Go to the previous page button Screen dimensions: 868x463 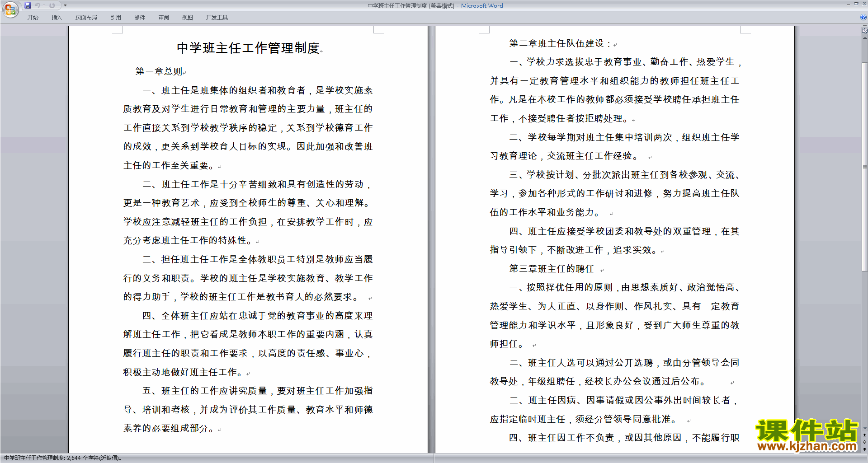[864, 435]
